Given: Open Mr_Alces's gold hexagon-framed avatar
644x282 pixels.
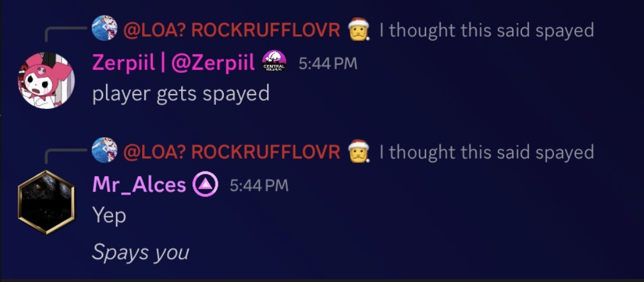Looking at the screenshot, I should [x=46, y=202].
